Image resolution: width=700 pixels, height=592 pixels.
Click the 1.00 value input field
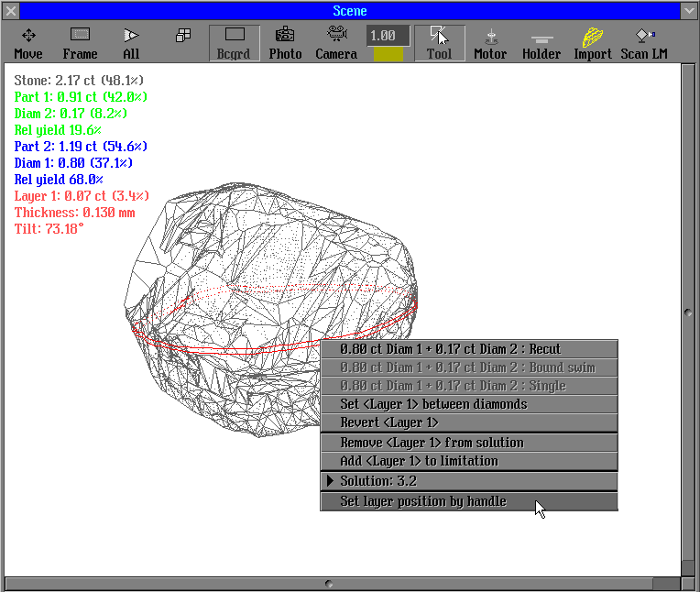[388, 36]
